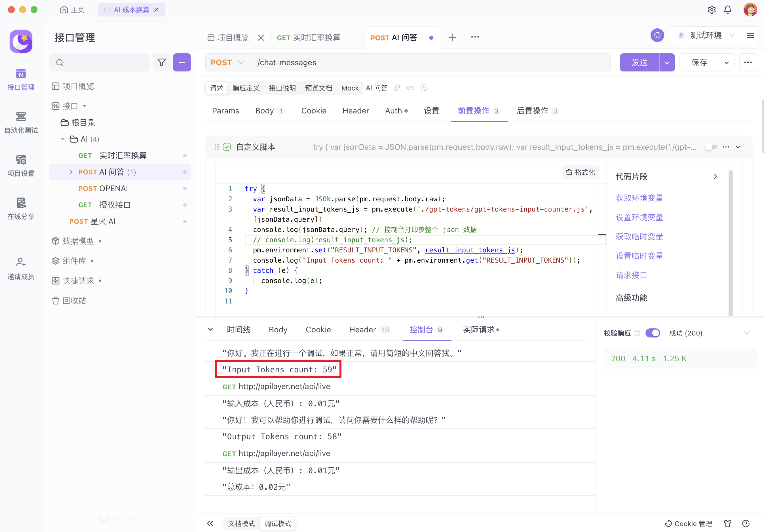The image size is (764, 532).
Task: Open the POST method dropdown
Action: pos(228,63)
